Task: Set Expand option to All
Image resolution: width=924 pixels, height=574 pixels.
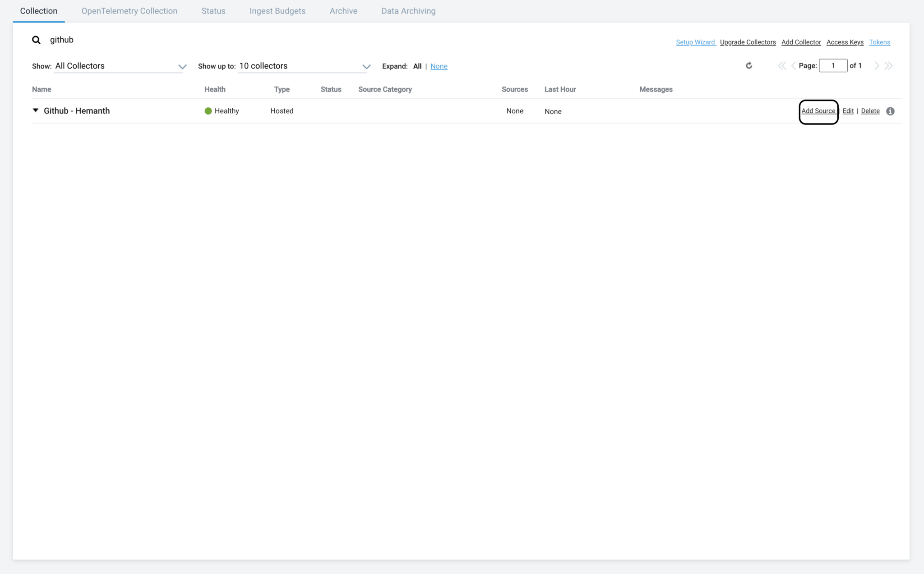Action: point(417,66)
